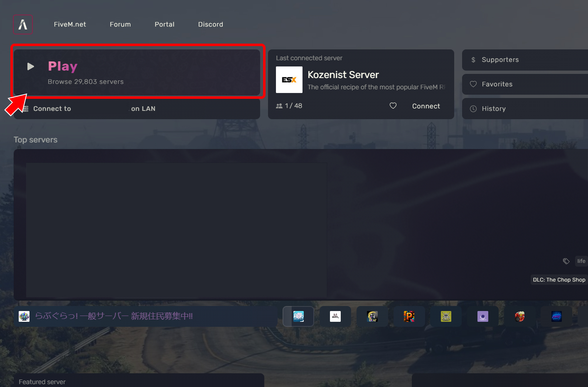Click the DLC: The Chop Shop badge

coord(558,279)
